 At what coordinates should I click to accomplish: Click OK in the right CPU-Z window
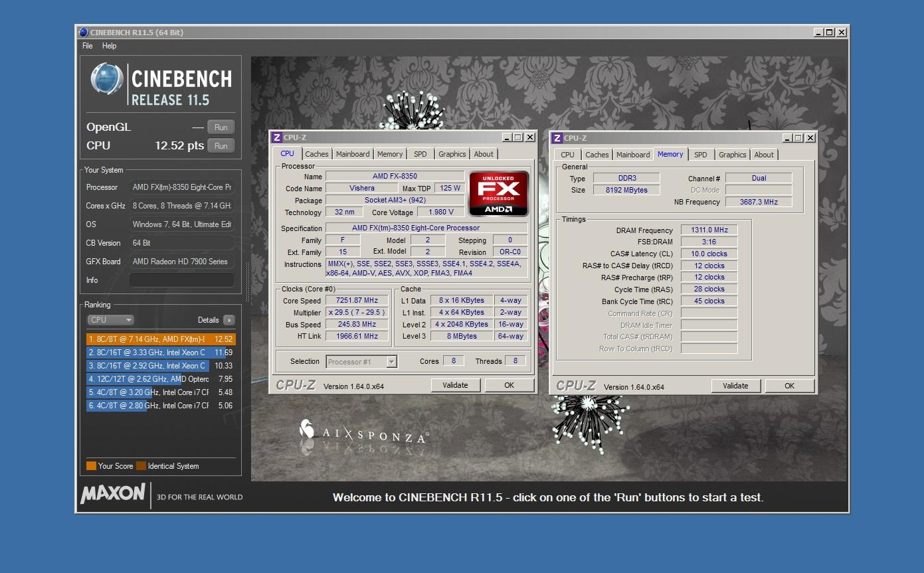(x=790, y=386)
